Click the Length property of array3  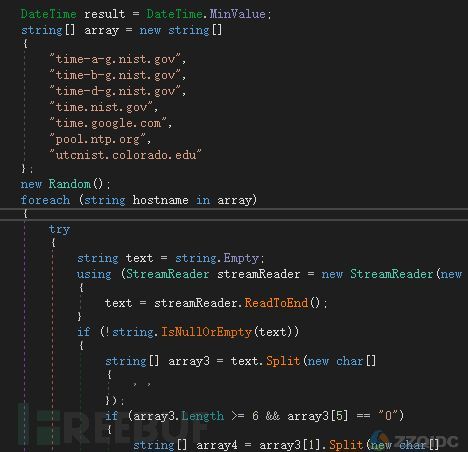[203, 416]
